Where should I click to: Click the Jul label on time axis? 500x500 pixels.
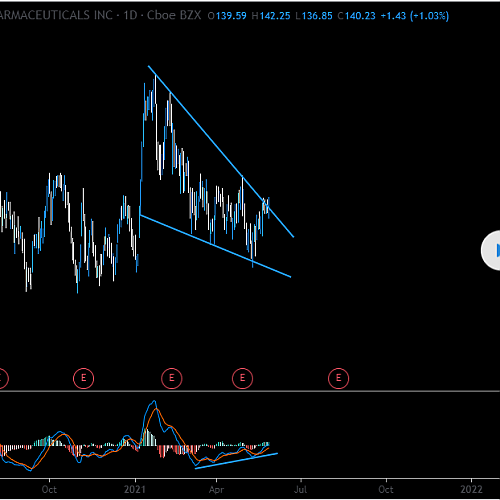[300, 489]
